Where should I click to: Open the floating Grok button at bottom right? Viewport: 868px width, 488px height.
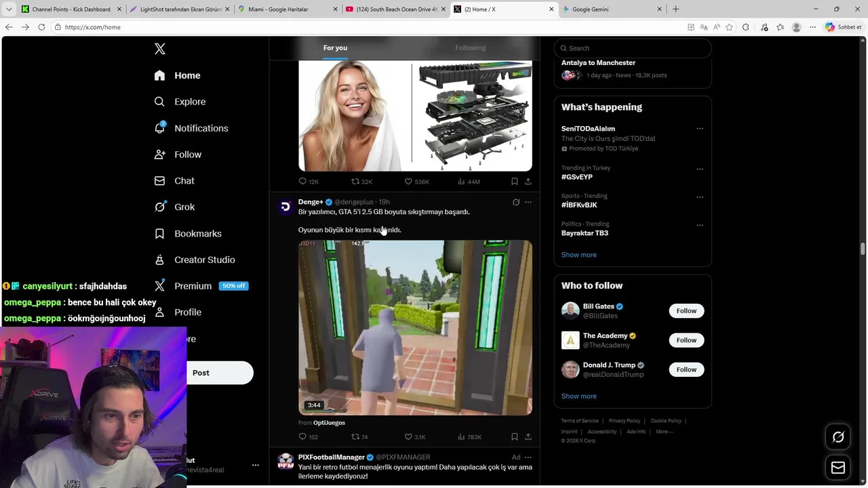pos(838,437)
